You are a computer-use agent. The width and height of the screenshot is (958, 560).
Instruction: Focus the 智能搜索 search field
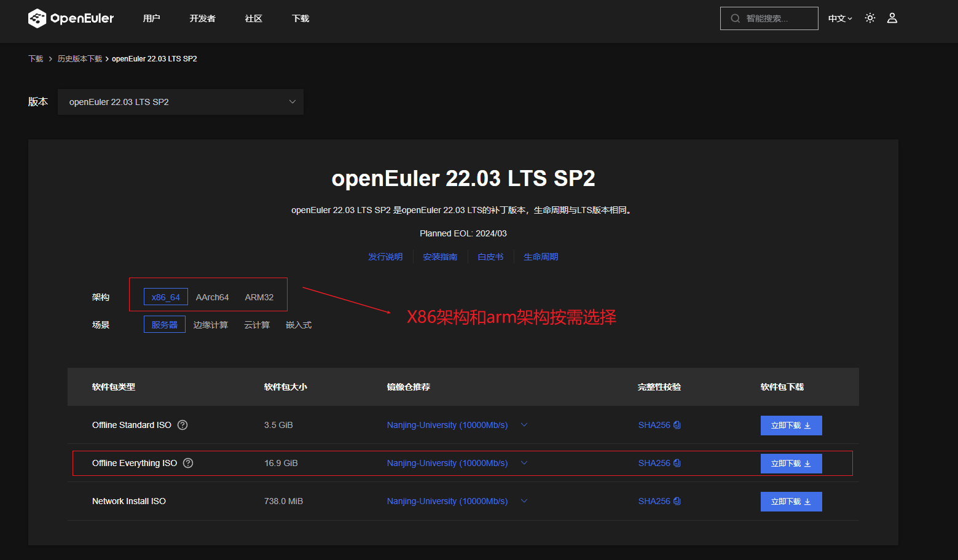pyautogui.click(x=769, y=18)
